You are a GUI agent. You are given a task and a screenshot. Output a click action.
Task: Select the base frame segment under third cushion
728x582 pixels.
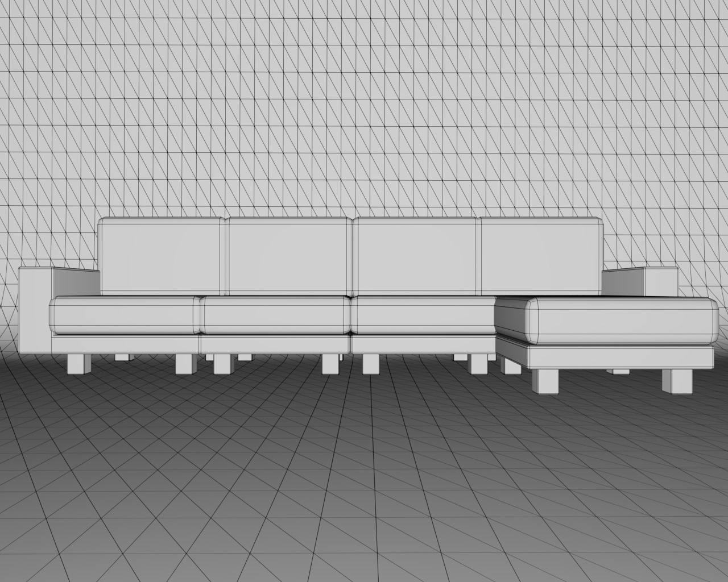click(423, 343)
